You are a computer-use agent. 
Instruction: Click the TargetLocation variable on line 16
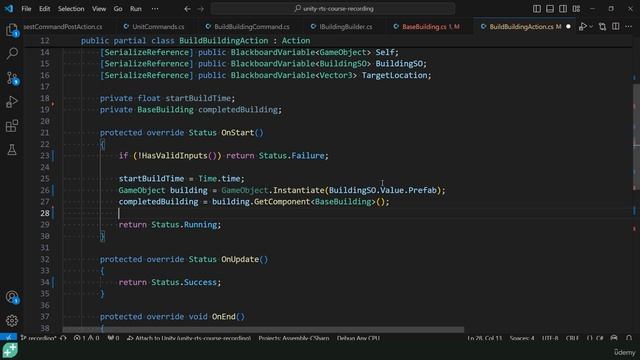pyautogui.click(x=394, y=75)
